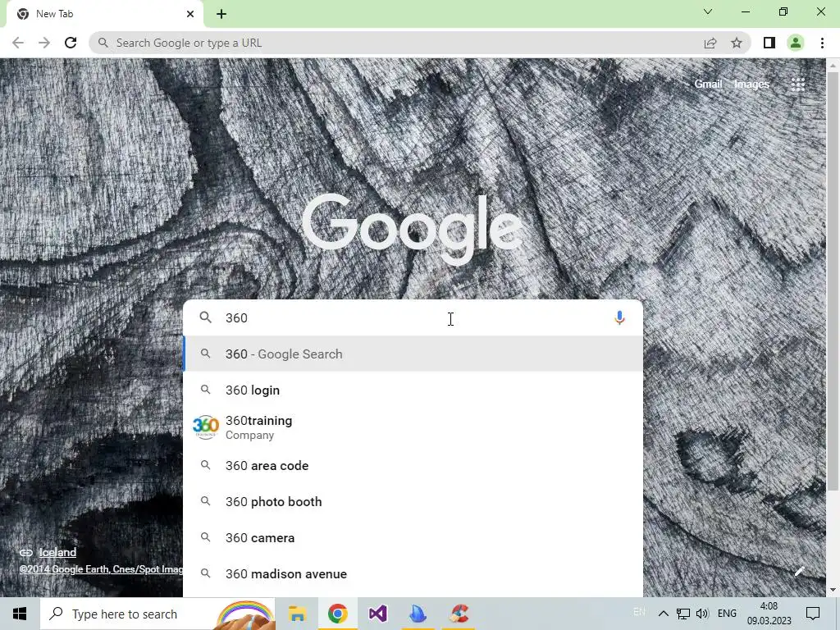Open File Explorer from the taskbar
Viewport: 840px width, 630px height.
coord(297,614)
